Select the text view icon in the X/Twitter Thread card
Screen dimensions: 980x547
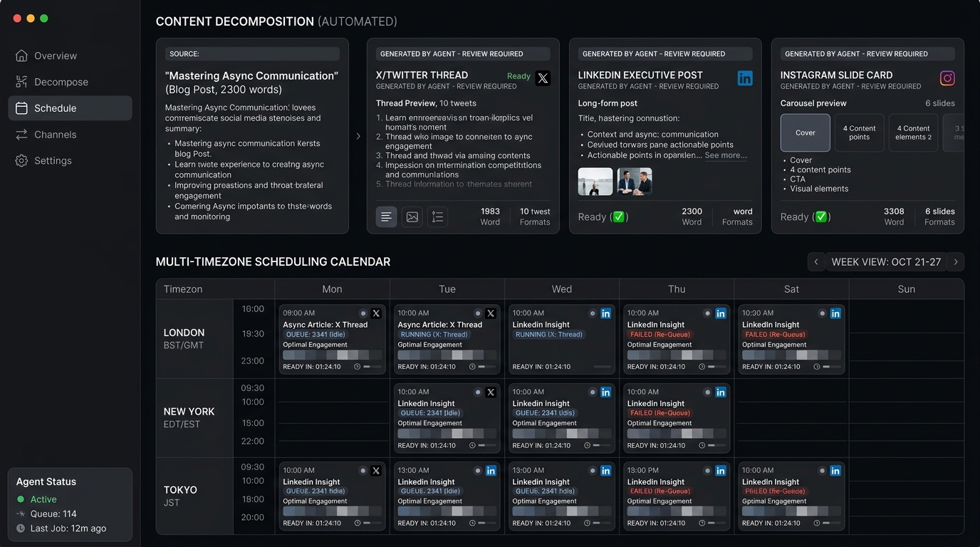[x=387, y=217]
